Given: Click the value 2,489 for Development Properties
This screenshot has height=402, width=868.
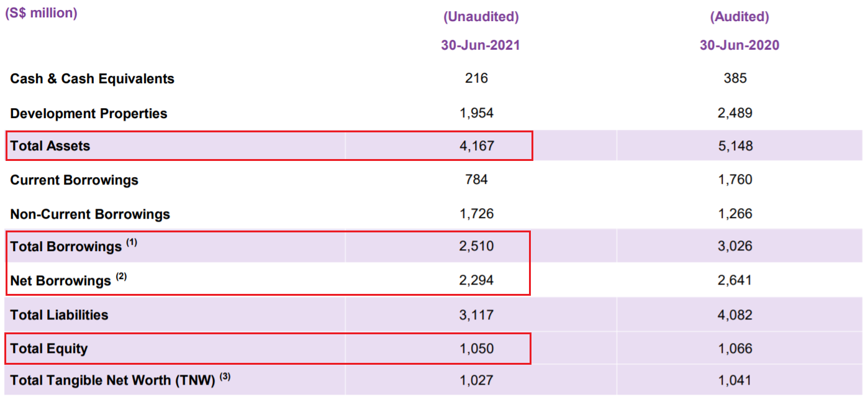Looking at the screenshot, I should click(x=735, y=113).
